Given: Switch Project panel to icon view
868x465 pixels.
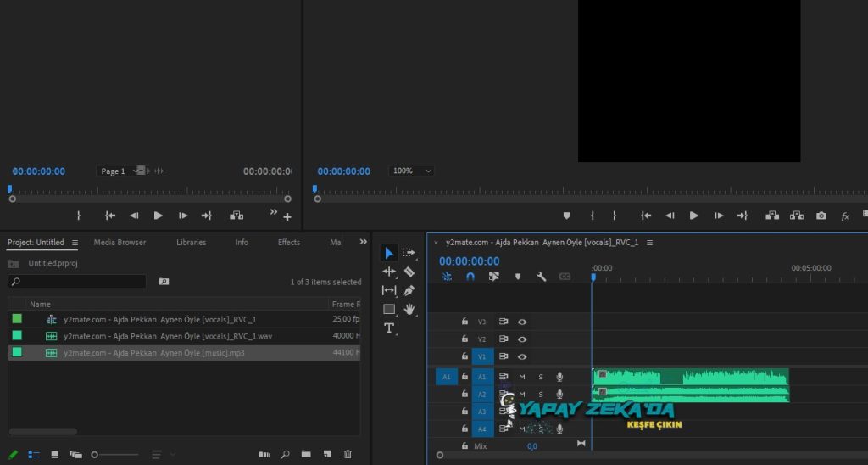Looking at the screenshot, I should [55, 455].
